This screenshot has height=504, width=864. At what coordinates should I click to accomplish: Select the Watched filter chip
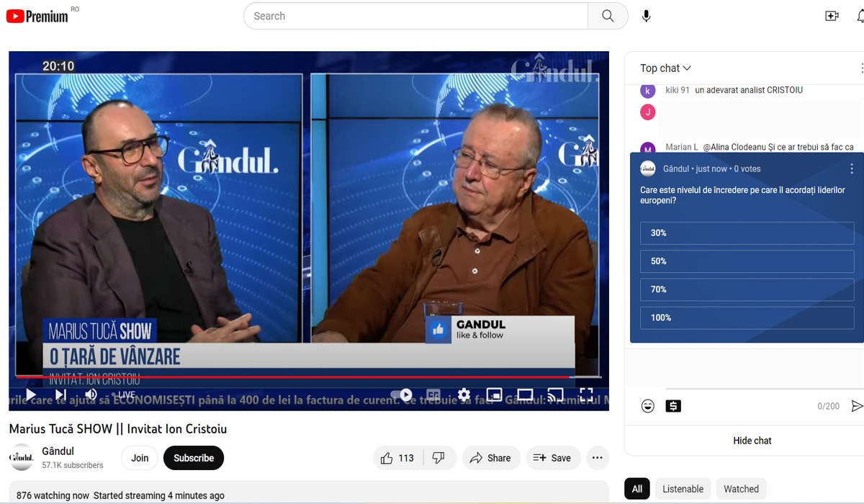[x=742, y=489]
